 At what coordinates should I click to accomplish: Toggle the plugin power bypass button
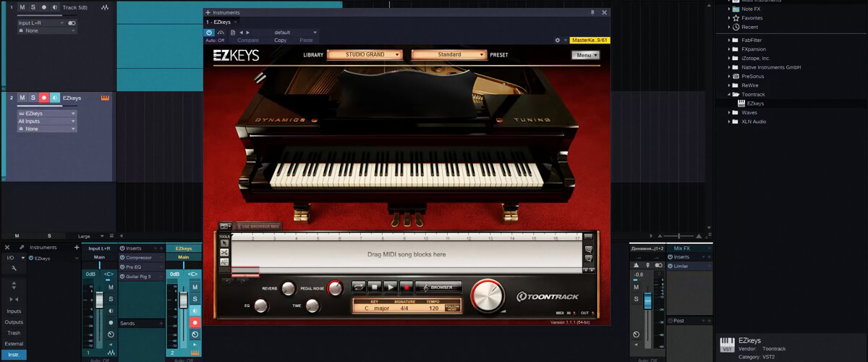point(209,33)
